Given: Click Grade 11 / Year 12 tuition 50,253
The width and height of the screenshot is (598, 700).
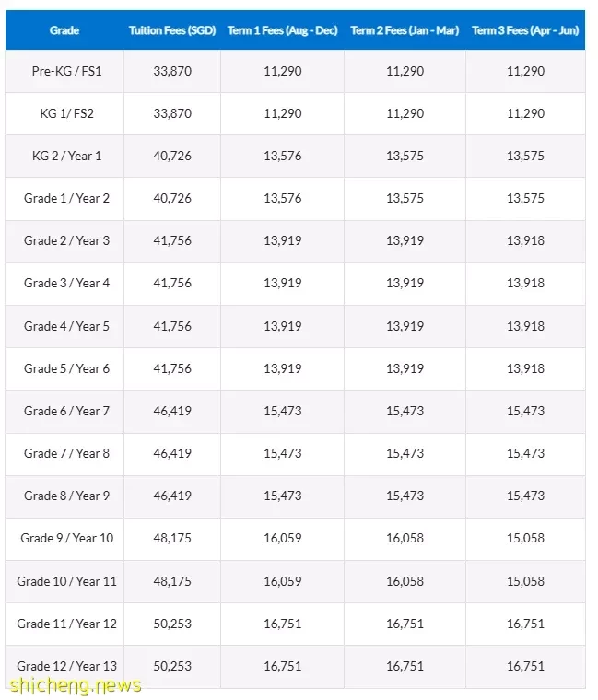Looking at the screenshot, I should (172, 624).
